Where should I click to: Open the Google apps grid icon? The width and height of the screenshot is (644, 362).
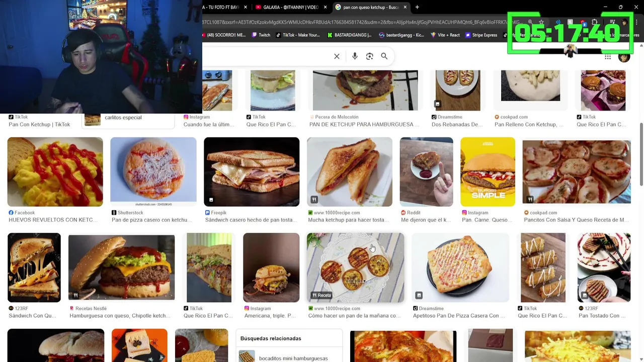pyautogui.click(x=608, y=57)
